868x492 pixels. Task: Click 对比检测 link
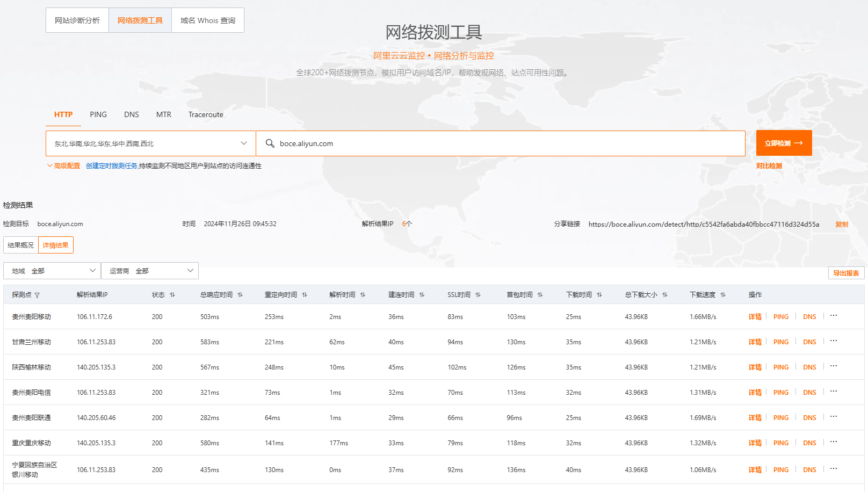[769, 166]
